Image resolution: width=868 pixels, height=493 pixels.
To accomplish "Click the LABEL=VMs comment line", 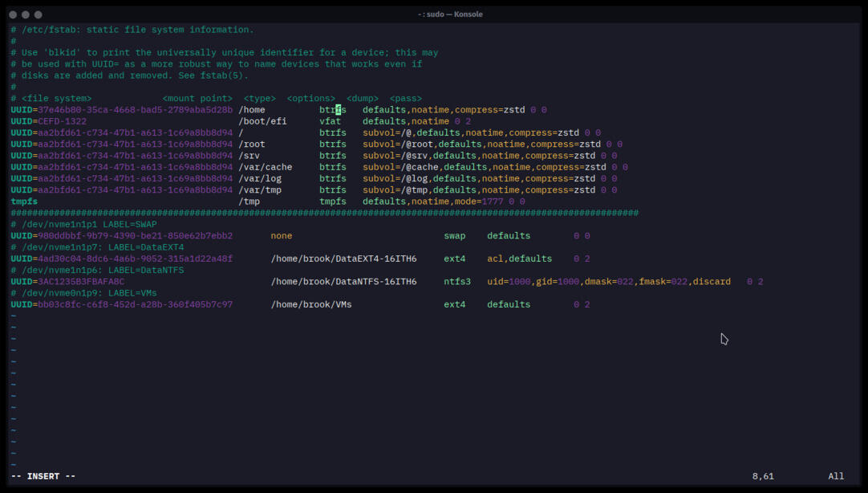I will (x=83, y=293).
